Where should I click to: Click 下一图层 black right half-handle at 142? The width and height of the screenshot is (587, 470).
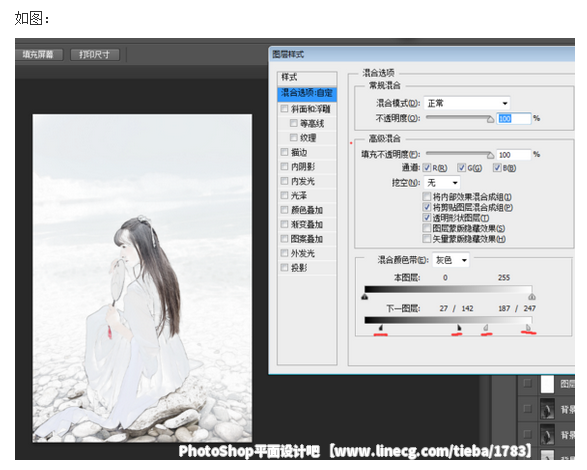459,328
